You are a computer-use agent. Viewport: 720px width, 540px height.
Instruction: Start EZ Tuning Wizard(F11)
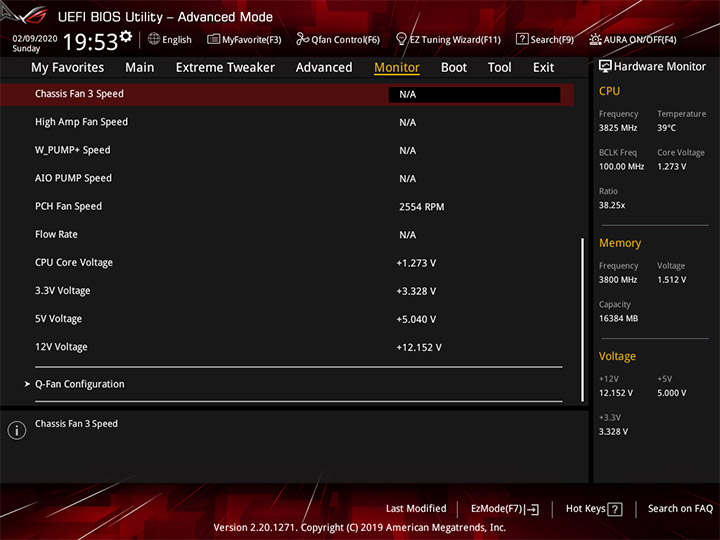click(455, 40)
